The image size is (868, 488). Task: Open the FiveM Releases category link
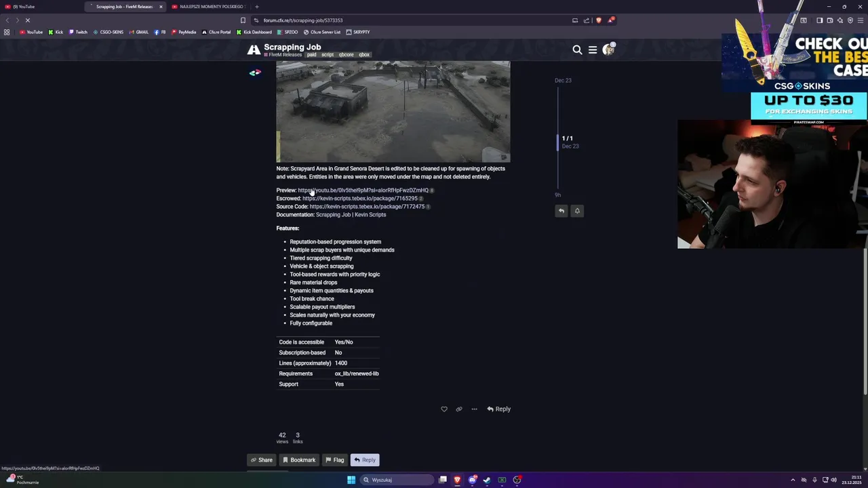coord(283,55)
